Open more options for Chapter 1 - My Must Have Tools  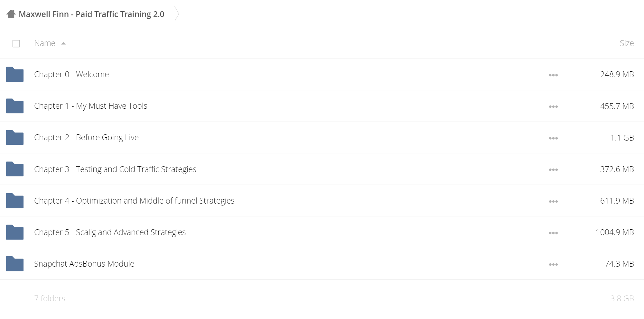553,106
